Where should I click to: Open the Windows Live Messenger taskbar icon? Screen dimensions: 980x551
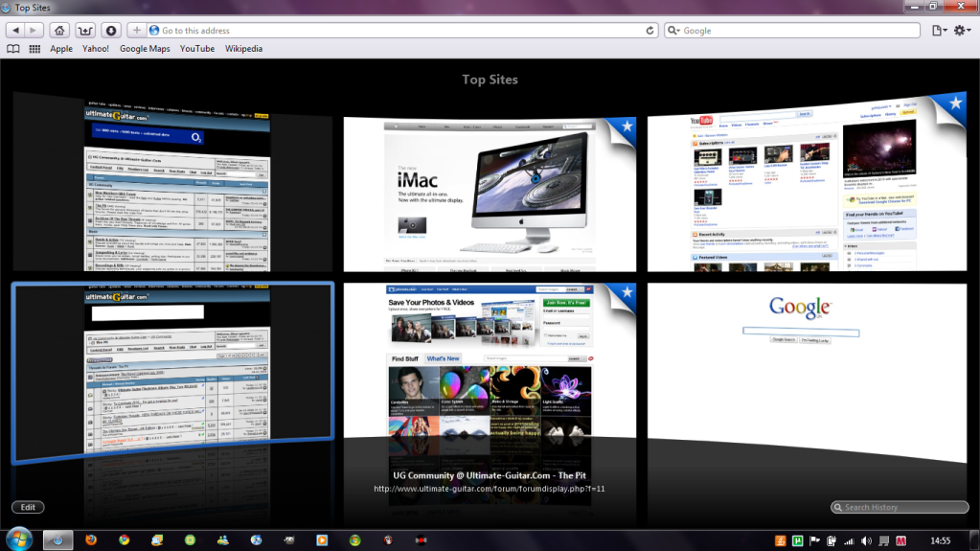(x=223, y=540)
